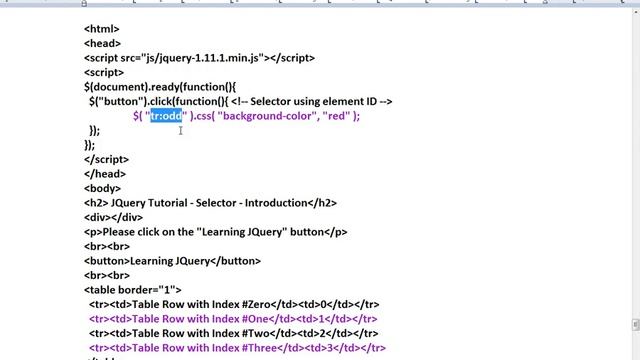The height and width of the screenshot is (360, 640).
Task: Click the purple "Table Row with Index #One" line
Action: pyautogui.click(x=233, y=319)
